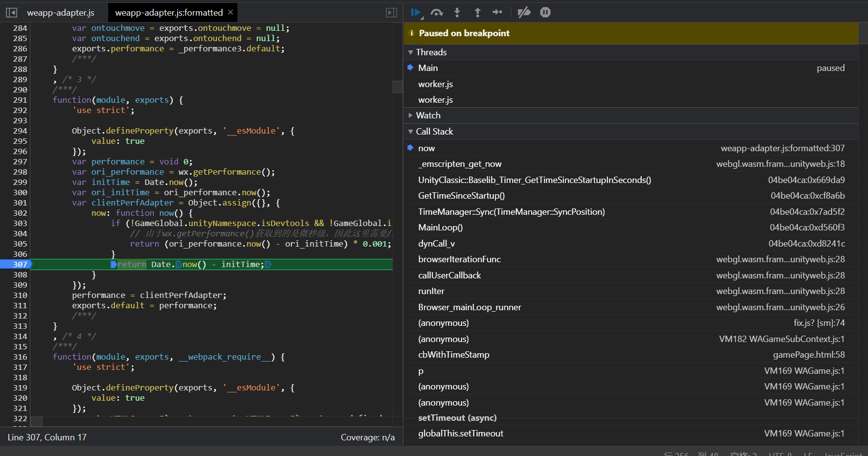Switch to weapp-adapter.js tab
868x456 pixels.
click(61, 13)
